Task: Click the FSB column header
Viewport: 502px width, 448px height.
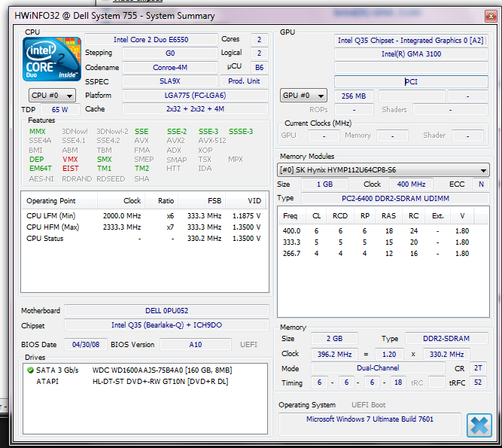Action: (202, 201)
